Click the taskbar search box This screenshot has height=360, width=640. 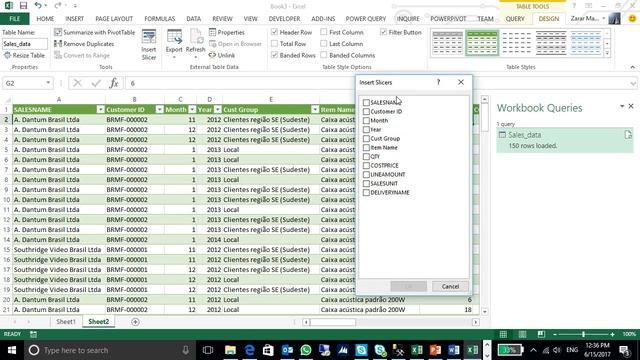109,350
